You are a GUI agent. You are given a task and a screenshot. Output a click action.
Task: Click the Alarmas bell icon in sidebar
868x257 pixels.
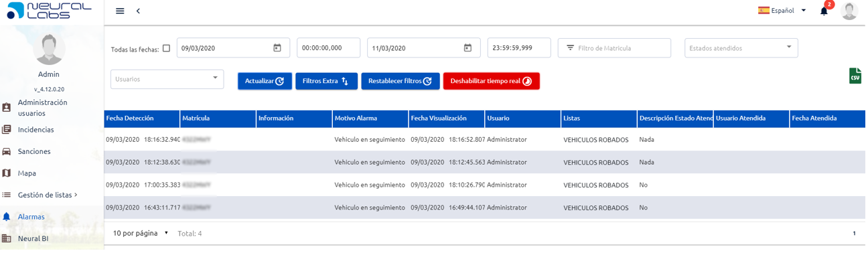pos(7,217)
